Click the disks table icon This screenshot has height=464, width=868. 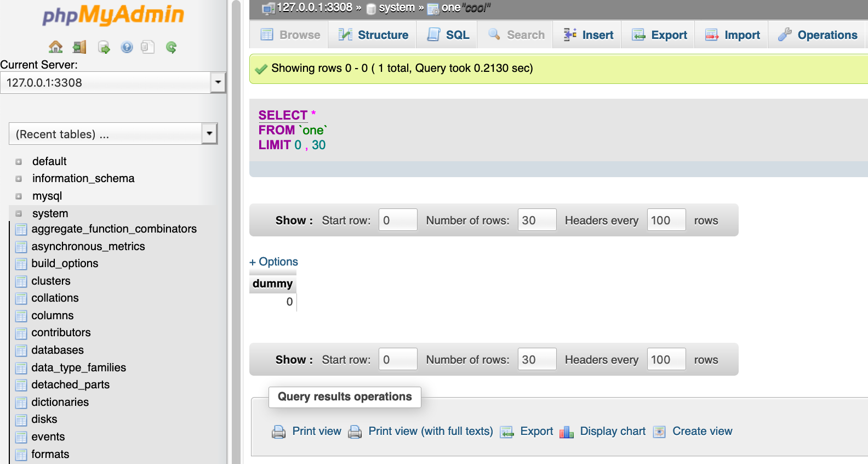pyautogui.click(x=21, y=420)
